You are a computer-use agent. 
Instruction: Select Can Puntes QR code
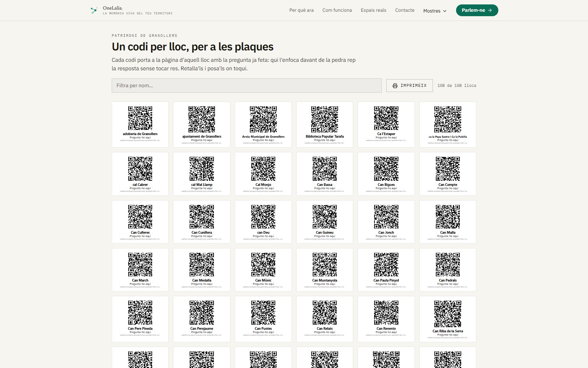[x=263, y=313]
